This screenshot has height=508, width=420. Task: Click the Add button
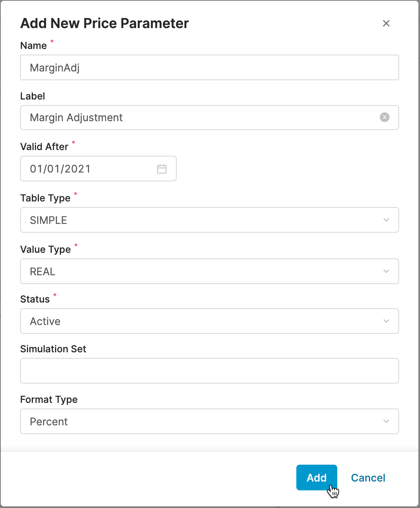tap(316, 478)
